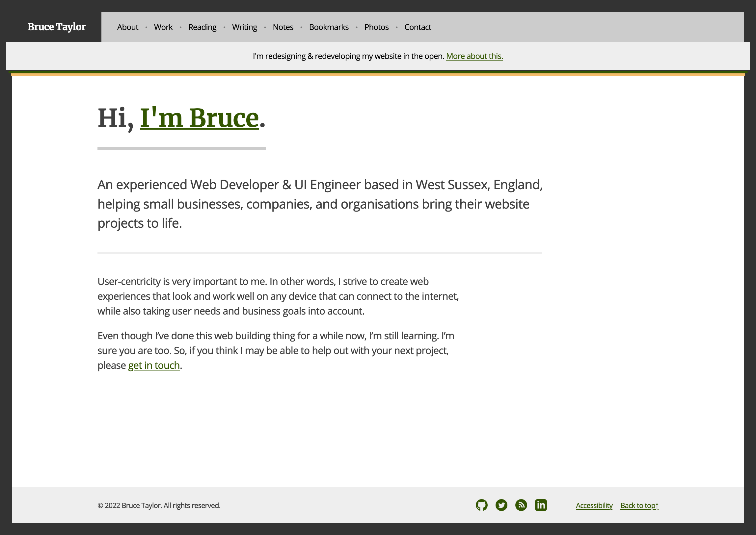
Task: Open the GitHub profile icon
Action: (481, 505)
